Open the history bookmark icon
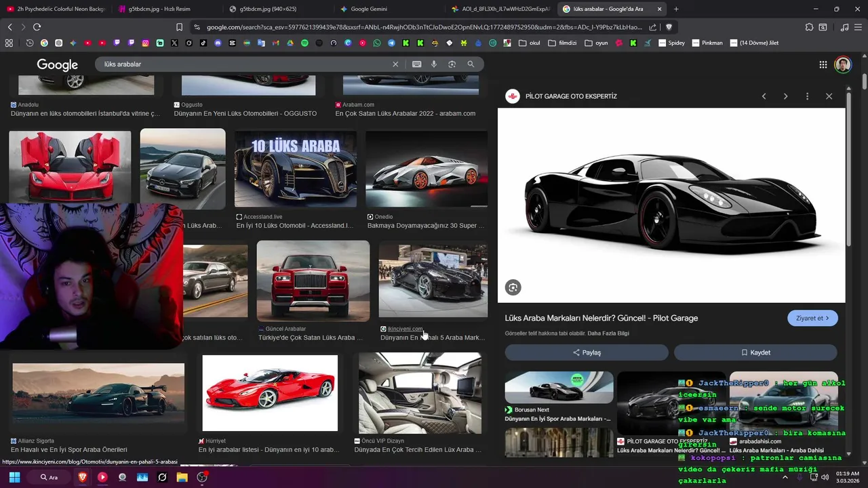The height and width of the screenshot is (488, 868). [30, 43]
